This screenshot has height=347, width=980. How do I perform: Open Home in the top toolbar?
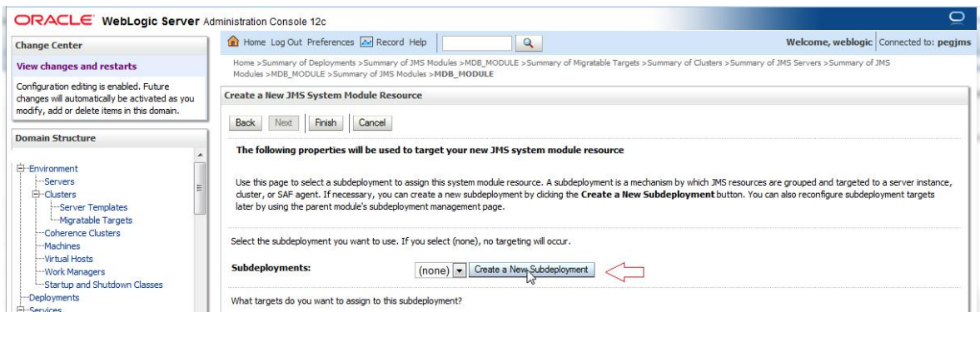click(x=255, y=42)
